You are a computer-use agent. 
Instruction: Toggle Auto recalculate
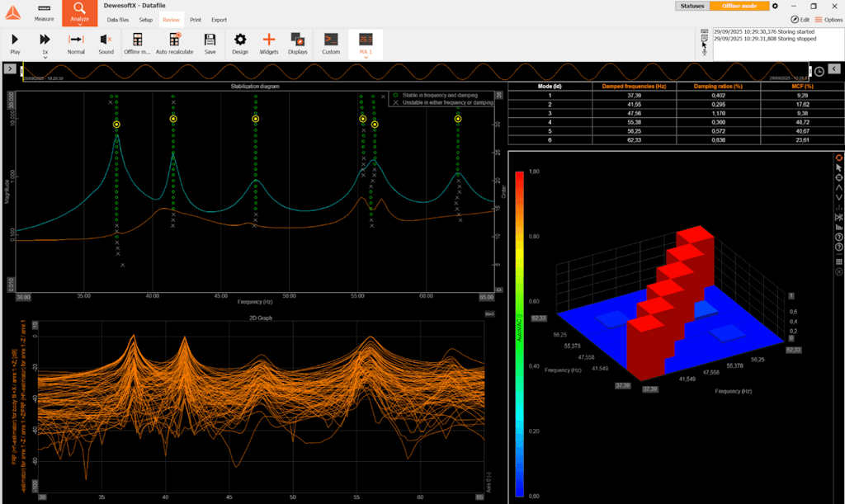(175, 44)
